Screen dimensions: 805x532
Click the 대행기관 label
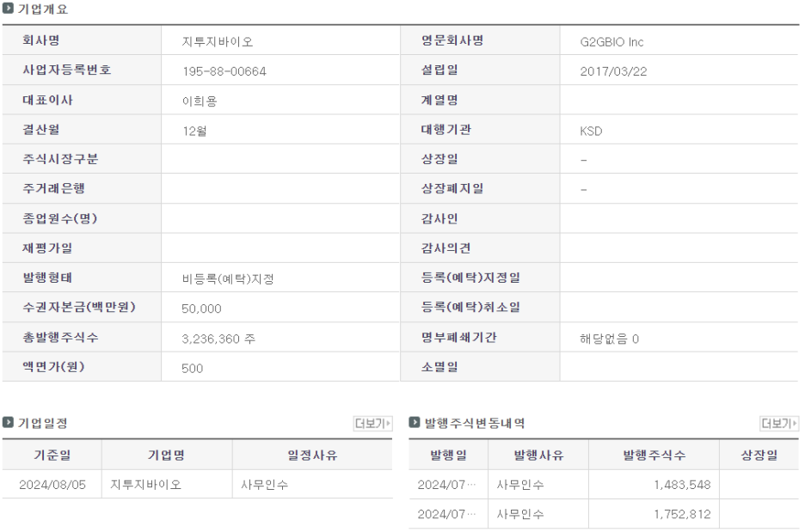pyautogui.click(x=446, y=129)
